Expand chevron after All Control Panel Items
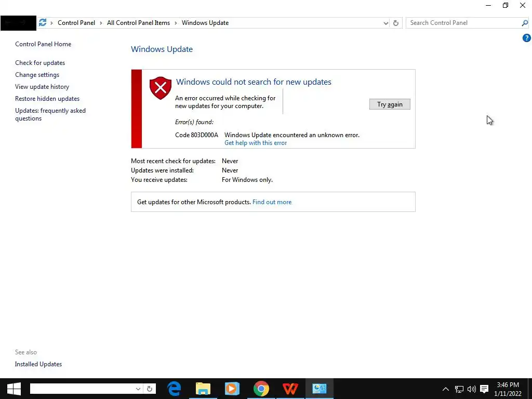Screen dimensions: 532x399 pos(176,23)
